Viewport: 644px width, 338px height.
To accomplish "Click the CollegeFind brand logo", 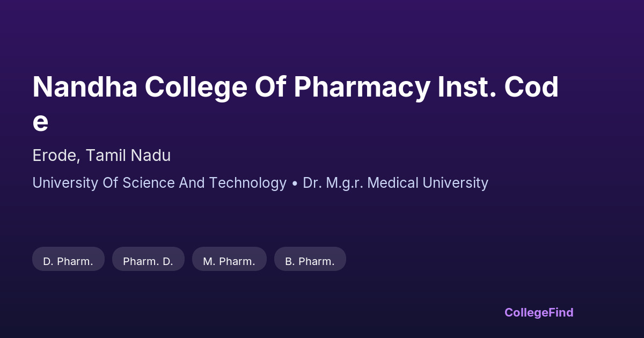I will pos(538,312).
